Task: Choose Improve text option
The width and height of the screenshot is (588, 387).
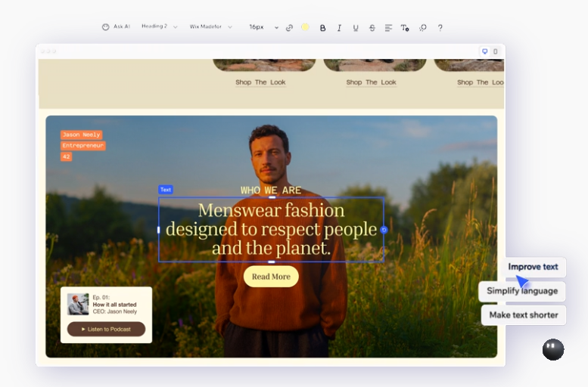Action: pyautogui.click(x=533, y=267)
